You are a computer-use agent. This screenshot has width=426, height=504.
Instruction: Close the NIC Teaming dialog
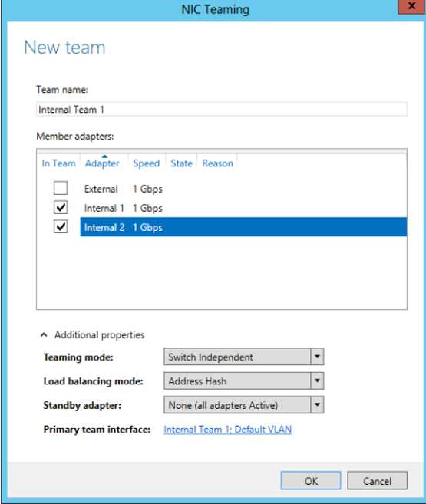(x=411, y=6)
